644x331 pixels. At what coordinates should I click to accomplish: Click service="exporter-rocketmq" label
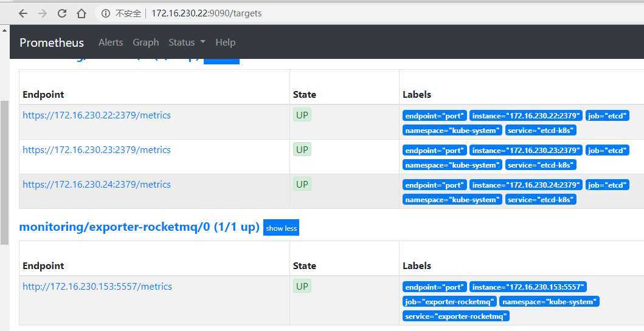point(456,316)
